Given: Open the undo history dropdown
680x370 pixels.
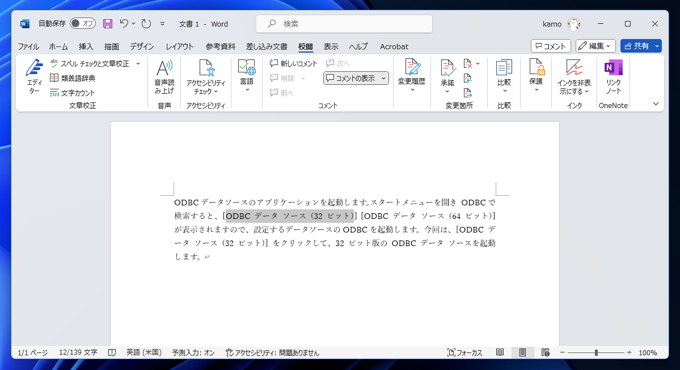Looking at the screenshot, I should coord(134,24).
